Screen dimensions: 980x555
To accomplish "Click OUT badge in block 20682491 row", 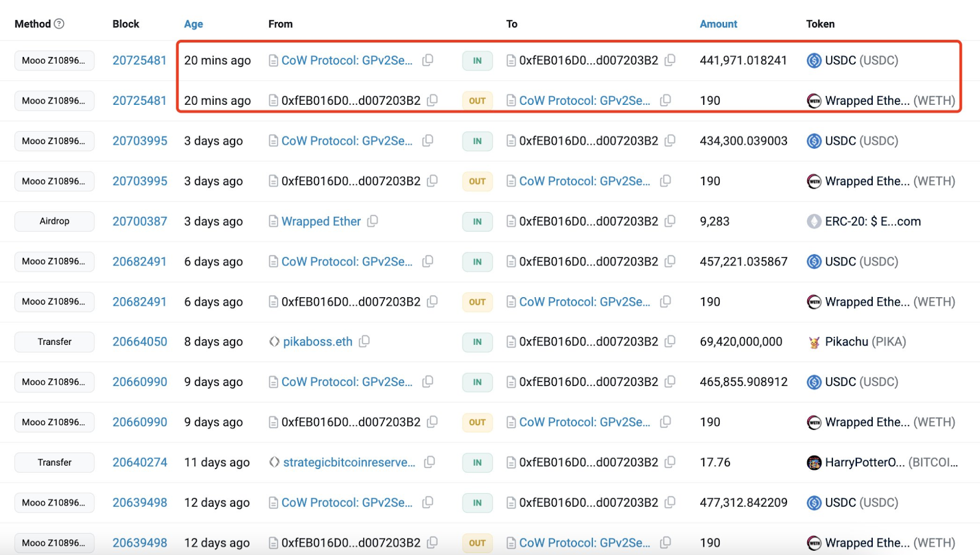I will [477, 302].
